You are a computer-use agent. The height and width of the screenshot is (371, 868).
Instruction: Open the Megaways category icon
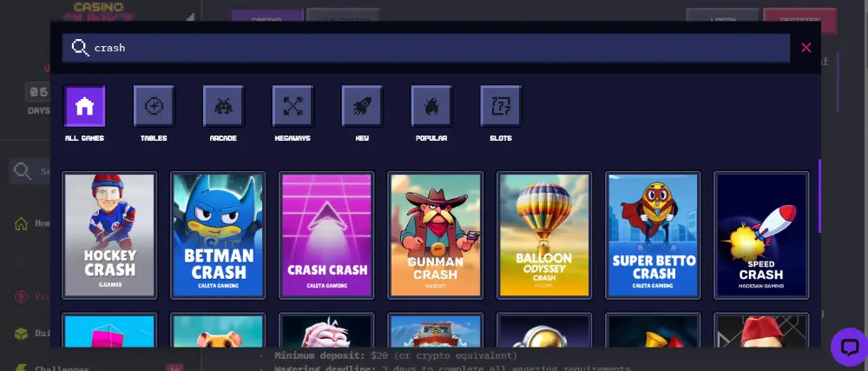point(293,106)
